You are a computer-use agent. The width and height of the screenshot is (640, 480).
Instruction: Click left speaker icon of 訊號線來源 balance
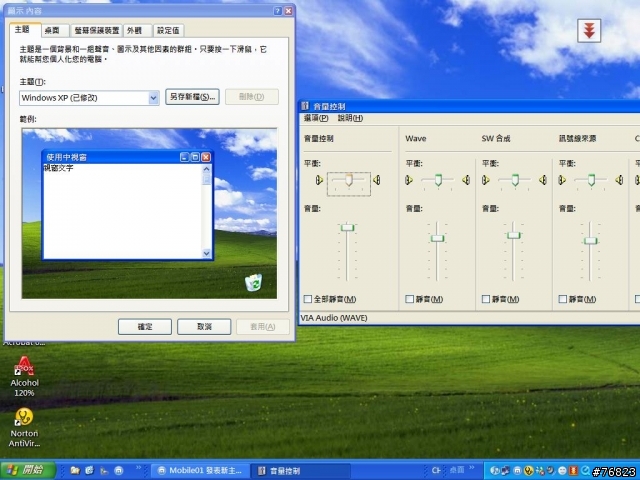point(562,180)
